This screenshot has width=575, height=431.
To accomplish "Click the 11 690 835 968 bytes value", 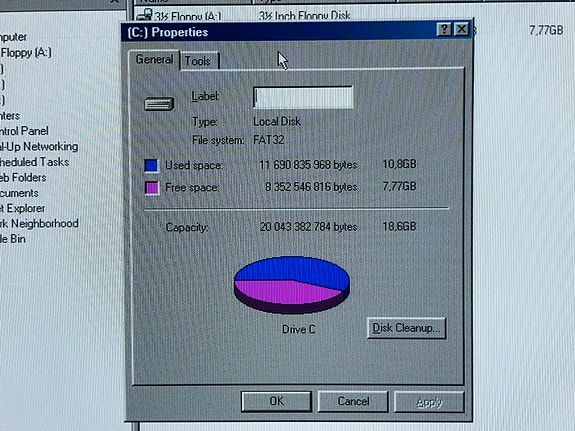I will click(x=308, y=165).
